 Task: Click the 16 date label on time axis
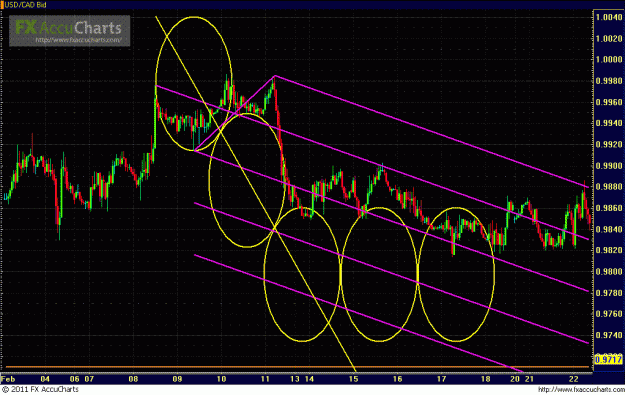click(x=397, y=379)
